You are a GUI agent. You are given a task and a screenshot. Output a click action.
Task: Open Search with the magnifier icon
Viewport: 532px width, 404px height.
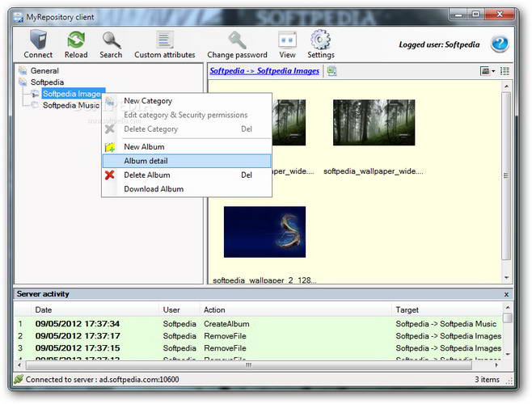(111, 40)
